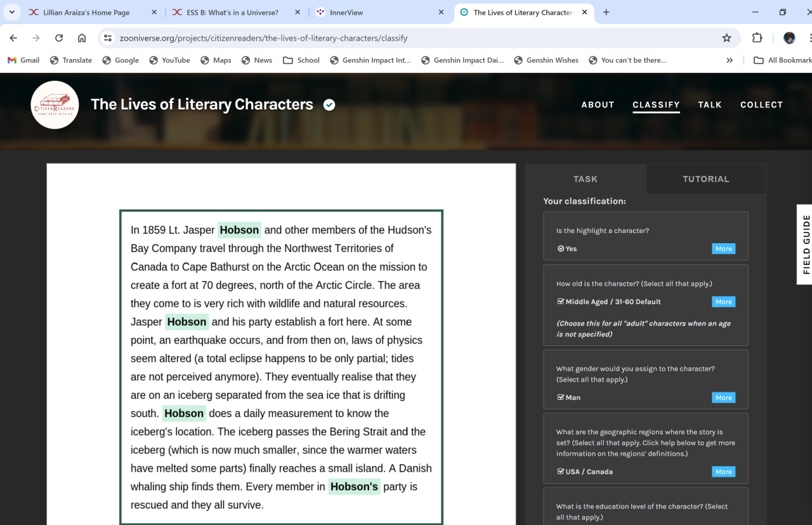
Task: Reload the current page
Action: (x=59, y=38)
